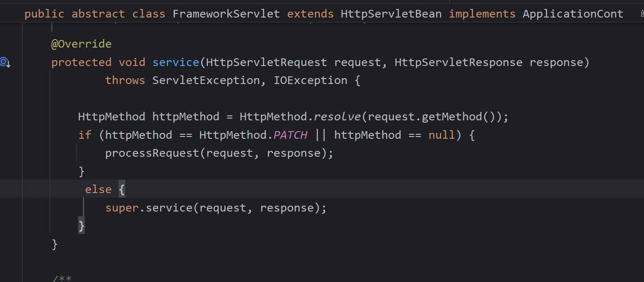The height and width of the screenshot is (282, 644).
Task: Click the overridden method gutter icon beside service
Action: (x=5, y=62)
